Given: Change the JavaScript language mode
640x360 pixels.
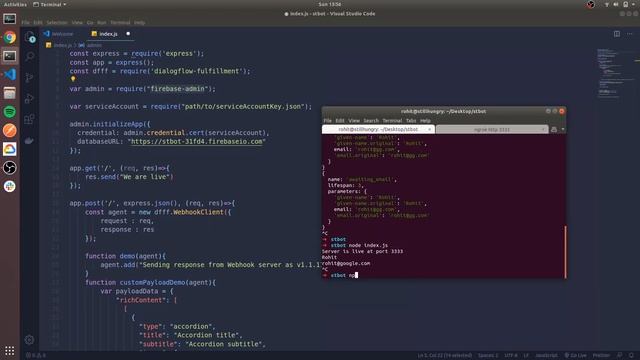Looking at the screenshot, I should pyautogui.click(x=546, y=356).
